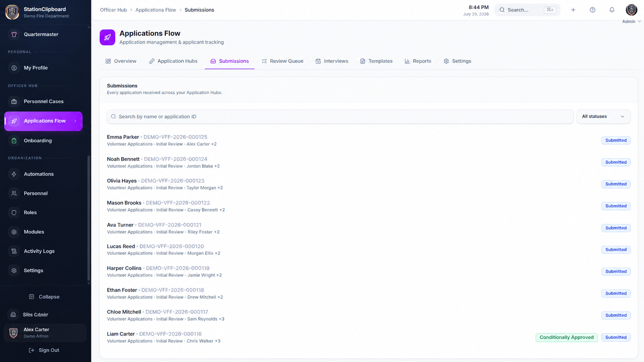This screenshot has height=362, width=644.
Task: Expand the Admin menu chevron
Action: (x=639, y=22)
